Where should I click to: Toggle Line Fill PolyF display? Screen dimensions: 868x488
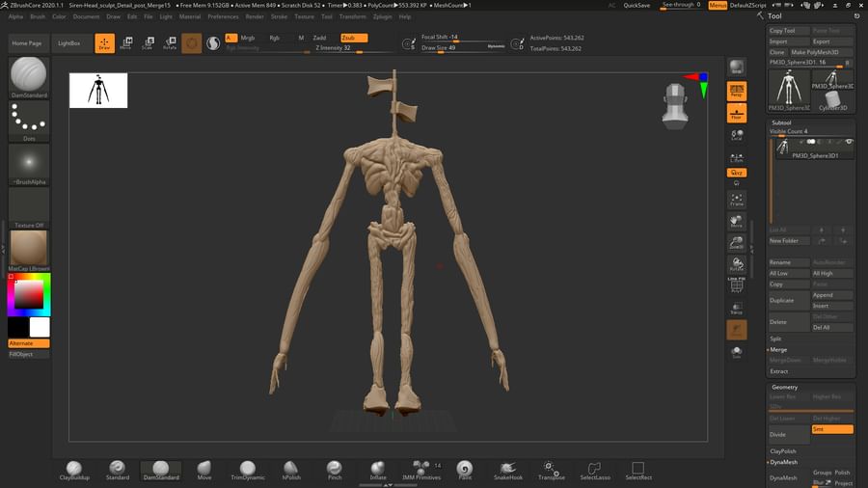pos(736,285)
